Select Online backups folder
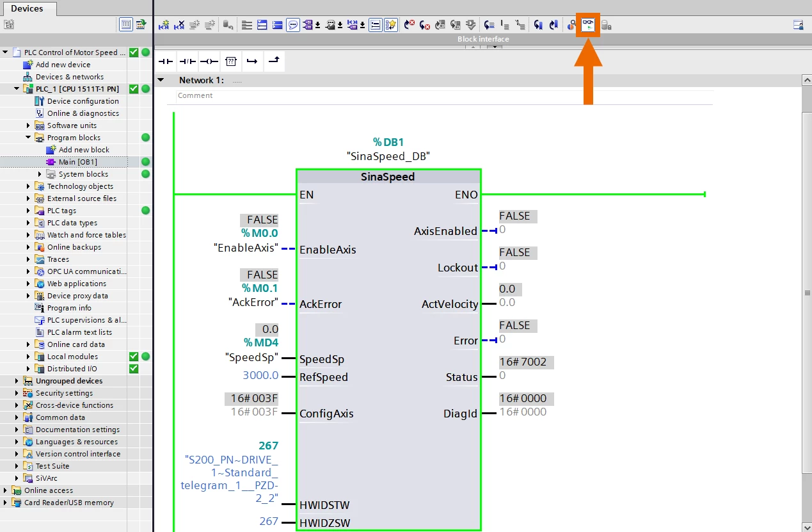The height and width of the screenshot is (532, 812). pos(74,247)
